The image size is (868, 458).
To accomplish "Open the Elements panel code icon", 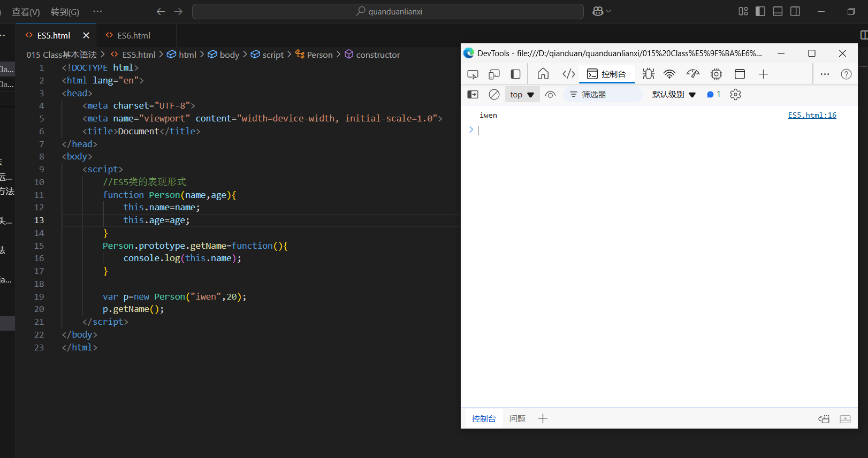I will (569, 74).
